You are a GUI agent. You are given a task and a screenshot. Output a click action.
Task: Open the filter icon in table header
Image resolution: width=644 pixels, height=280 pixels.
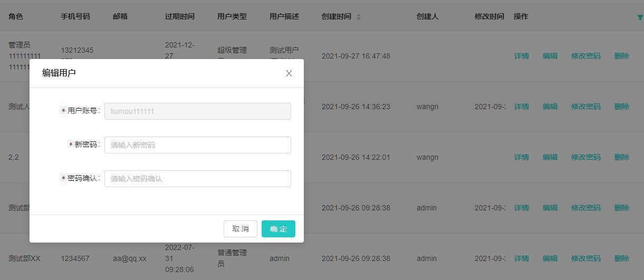[640, 17]
